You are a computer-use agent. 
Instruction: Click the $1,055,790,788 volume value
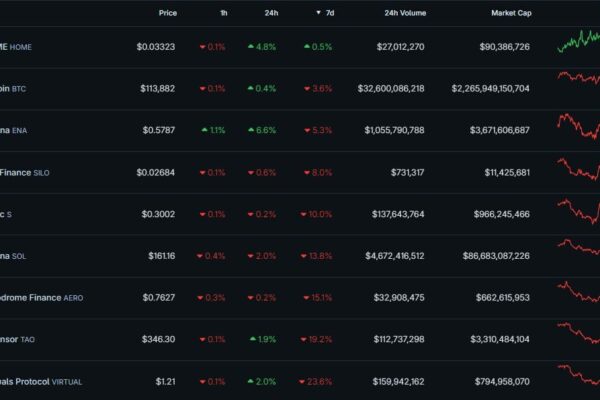pyautogui.click(x=395, y=130)
